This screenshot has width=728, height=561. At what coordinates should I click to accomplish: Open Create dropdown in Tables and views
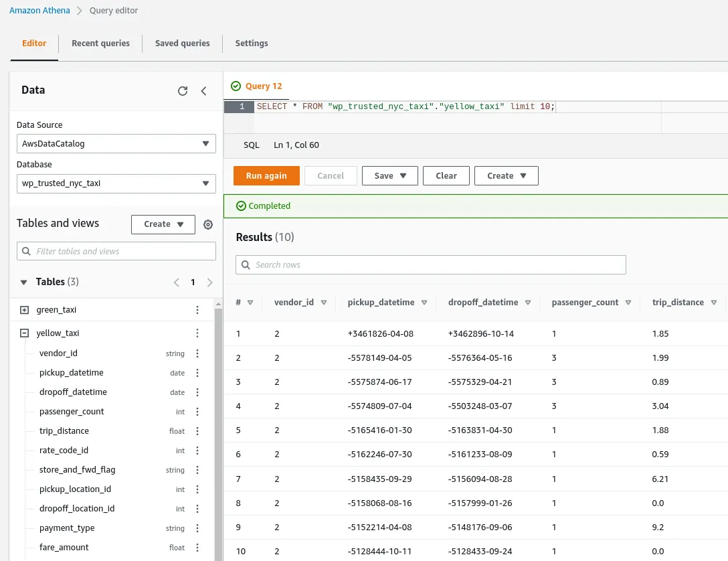(163, 224)
